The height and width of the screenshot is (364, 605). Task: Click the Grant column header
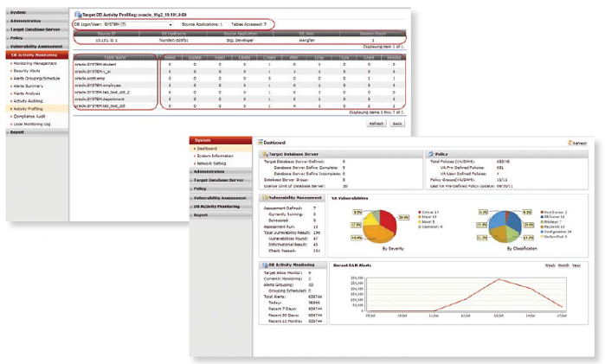(x=369, y=57)
